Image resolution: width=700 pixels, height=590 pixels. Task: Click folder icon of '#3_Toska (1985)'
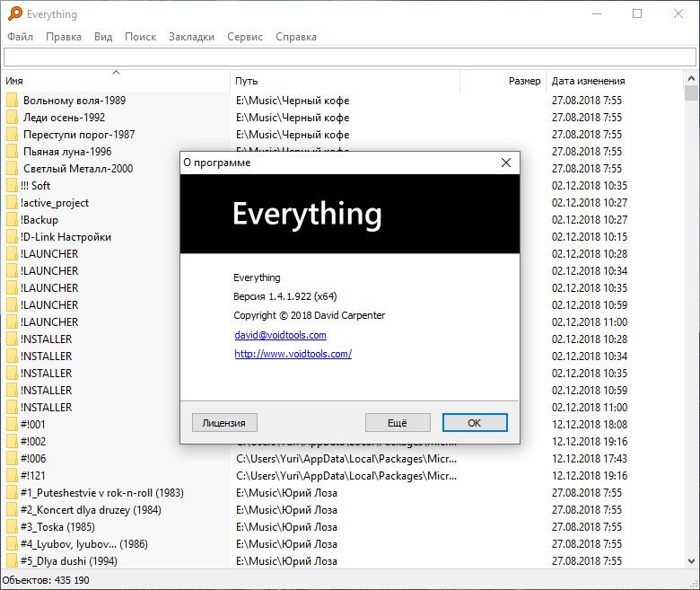[x=12, y=527]
